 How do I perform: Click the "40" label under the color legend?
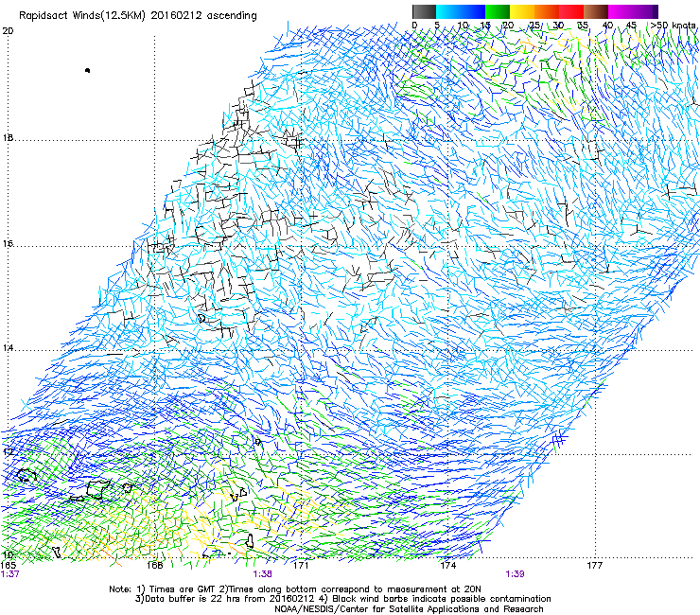pos(607,25)
